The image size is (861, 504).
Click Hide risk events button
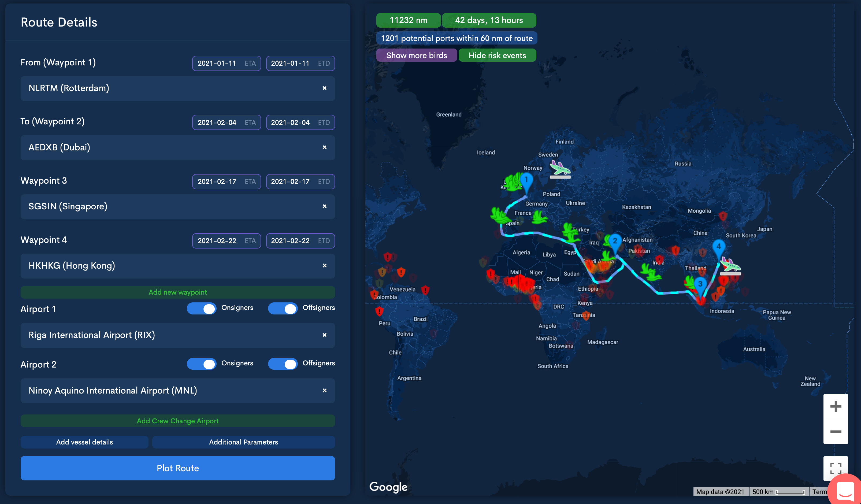pyautogui.click(x=497, y=55)
